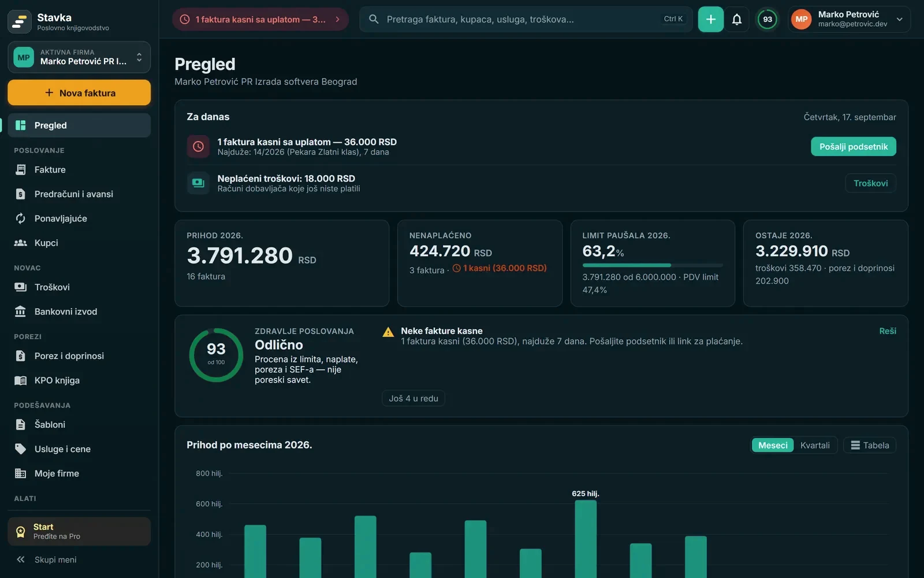
Task: Toggle Tabela view of income chart
Action: click(870, 445)
